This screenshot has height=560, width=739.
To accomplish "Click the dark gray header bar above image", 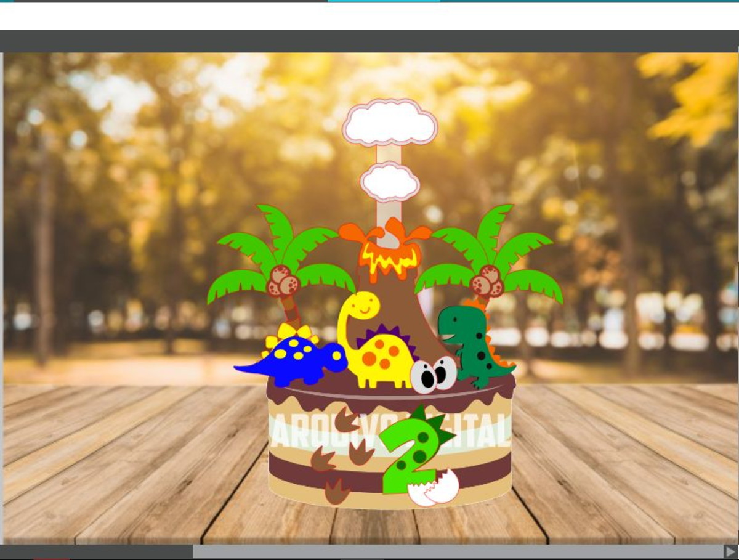I will click(369, 41).
